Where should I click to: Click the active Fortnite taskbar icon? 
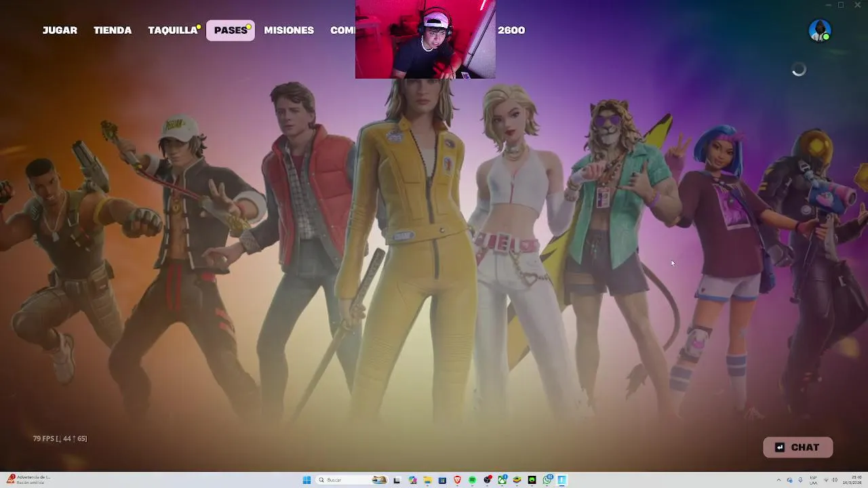(562, 480)
